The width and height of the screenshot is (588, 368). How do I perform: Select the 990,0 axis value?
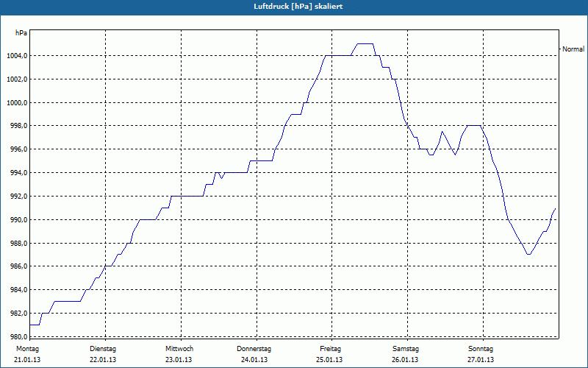[x=18, y=219]
